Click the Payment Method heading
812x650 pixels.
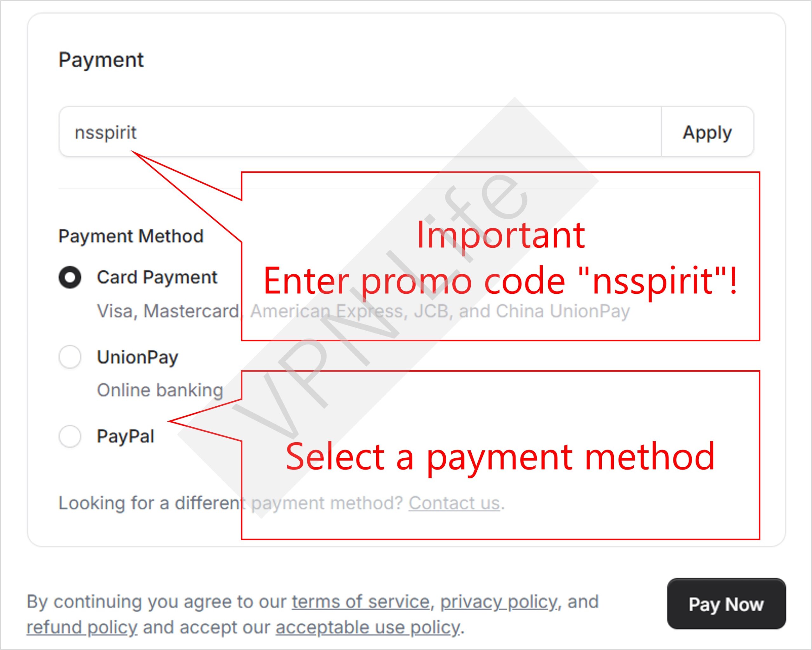[x=131, y=236]
